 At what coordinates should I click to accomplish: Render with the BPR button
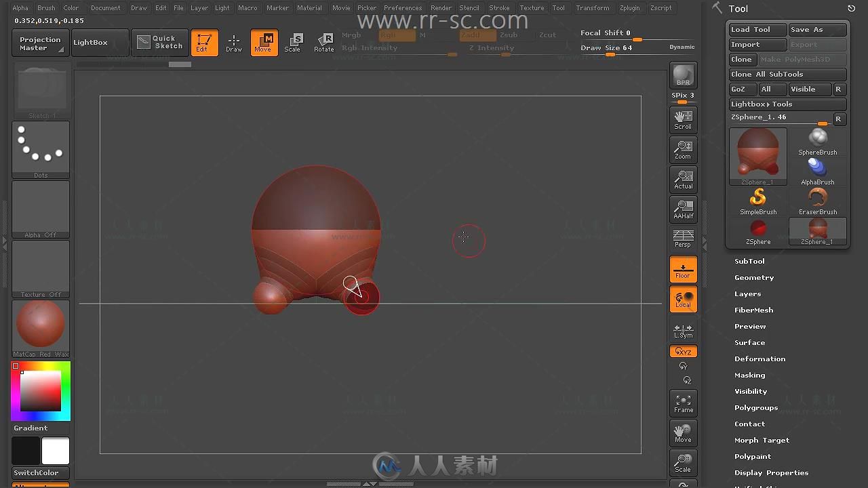pyautogui.click(x=683, y=76)
